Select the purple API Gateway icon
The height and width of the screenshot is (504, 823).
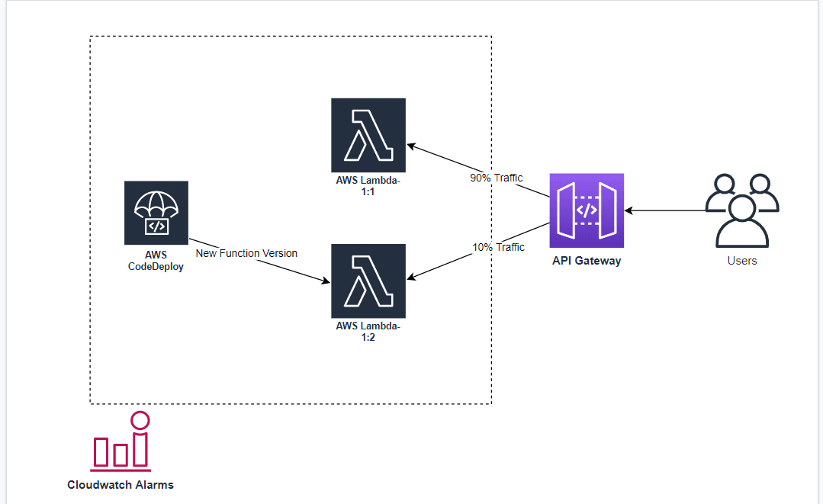coord(587,210)
